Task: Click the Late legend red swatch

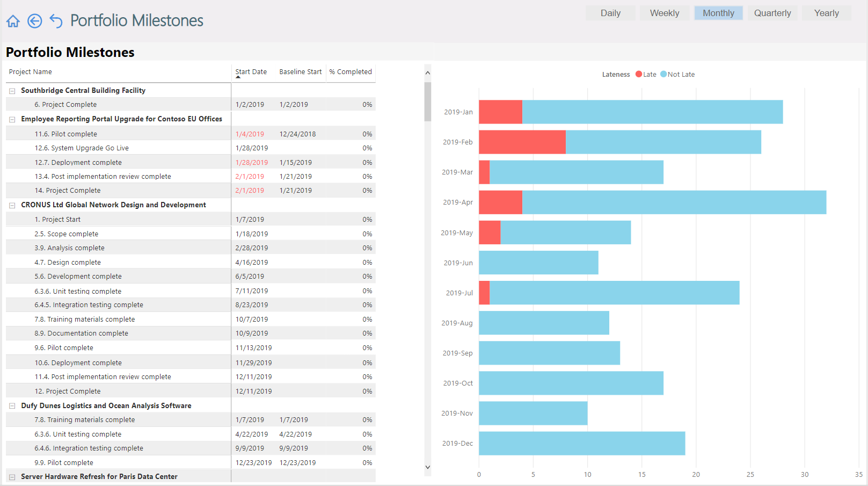Action: coord(639,74)
